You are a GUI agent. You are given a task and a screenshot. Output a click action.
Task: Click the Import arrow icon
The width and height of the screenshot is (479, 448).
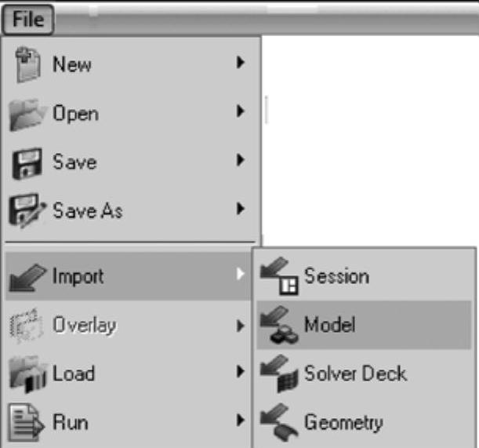point(27,277)
